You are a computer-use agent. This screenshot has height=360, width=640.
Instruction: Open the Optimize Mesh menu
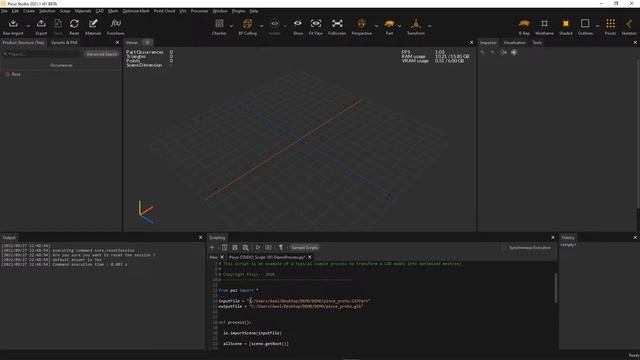[136, 11]
